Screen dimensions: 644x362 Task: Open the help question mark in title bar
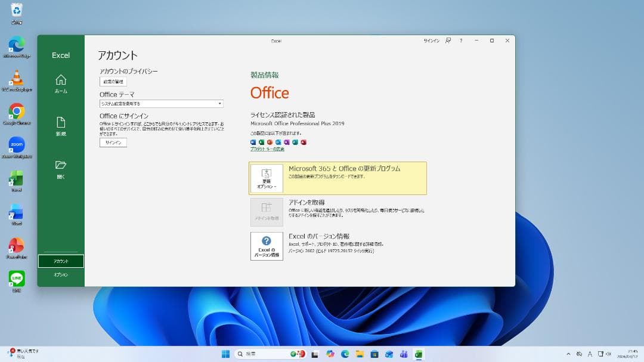[x=461, y=41]
